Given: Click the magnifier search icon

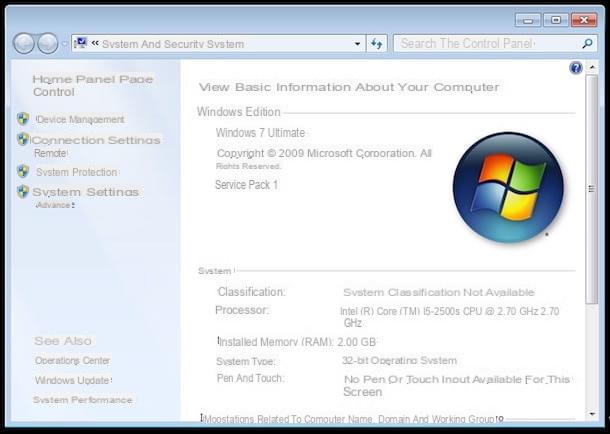Looking at the screenshot, I should pos(587,43).
